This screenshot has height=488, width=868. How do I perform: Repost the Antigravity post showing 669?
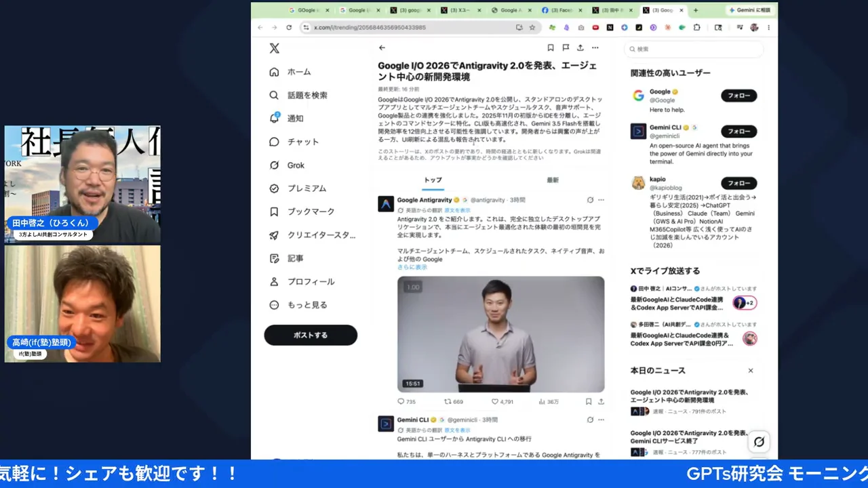tap(454, 401)
